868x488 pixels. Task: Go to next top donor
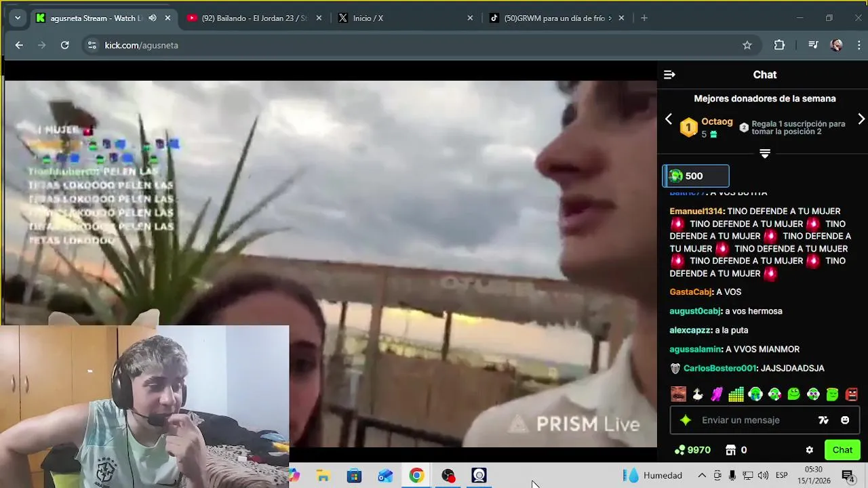[861, 119]
